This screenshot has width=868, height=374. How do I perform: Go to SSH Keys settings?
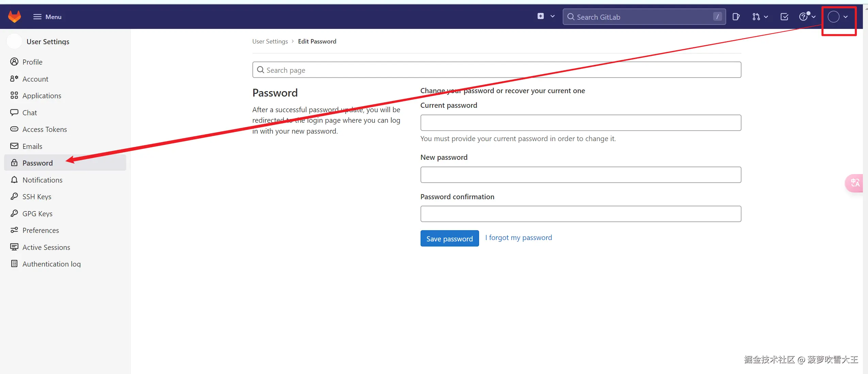pos(37,197)
